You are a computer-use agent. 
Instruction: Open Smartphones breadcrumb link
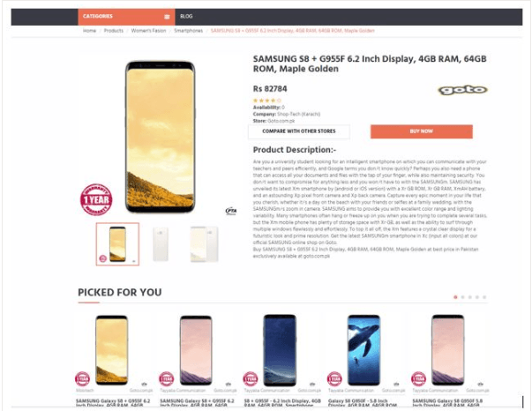coord(188,31)
